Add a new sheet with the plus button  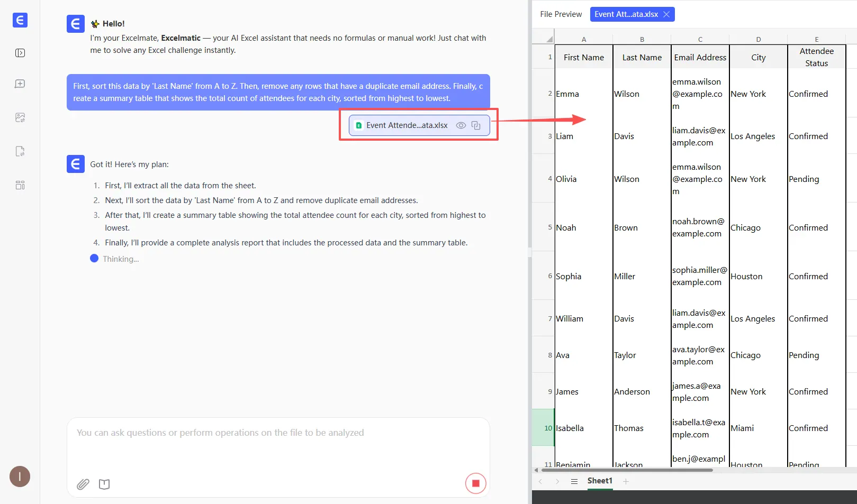(x=626, y=481)
